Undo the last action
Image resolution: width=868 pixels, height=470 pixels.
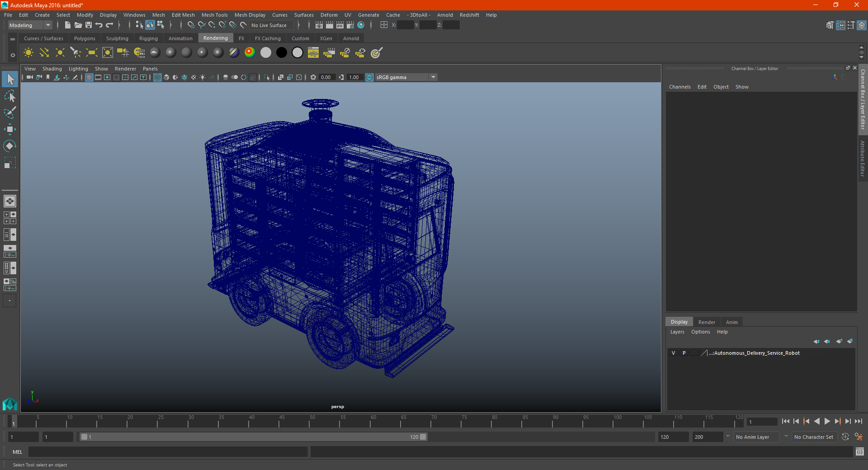(x=99, y=25)
